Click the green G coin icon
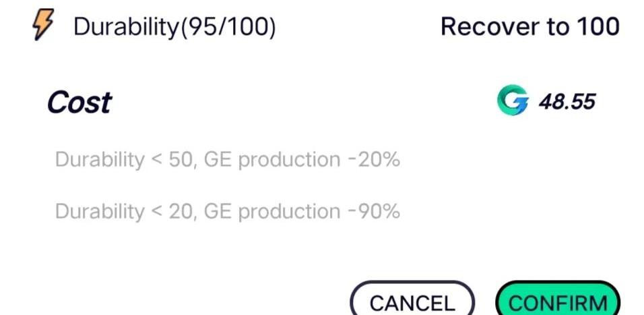This screenshot has width=644, height=315. (513, 101)
